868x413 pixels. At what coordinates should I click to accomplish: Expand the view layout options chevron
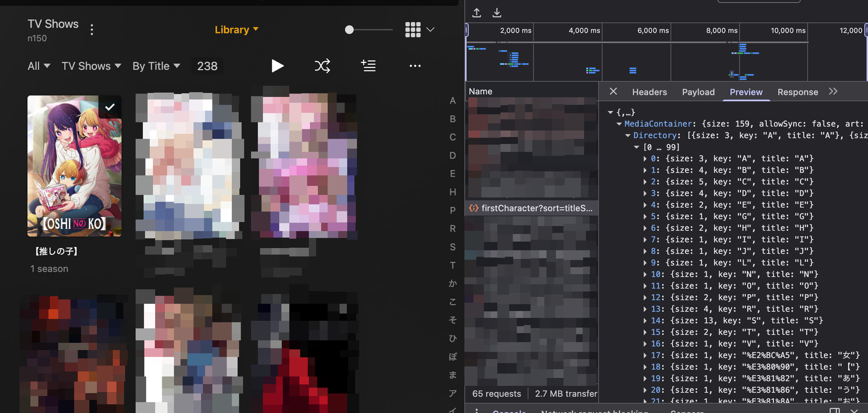click(x=430, y=30)
